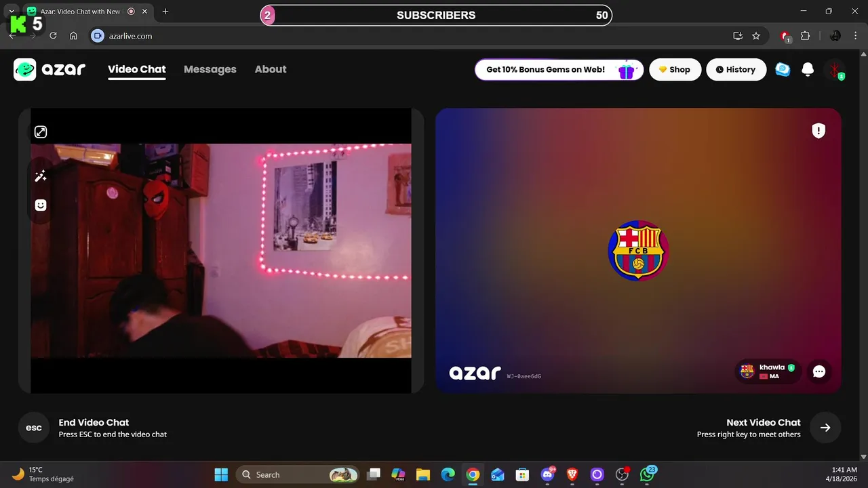Click the install app icon in address bar
Viewport: 868px width, 488px height.
coord(738,36)
